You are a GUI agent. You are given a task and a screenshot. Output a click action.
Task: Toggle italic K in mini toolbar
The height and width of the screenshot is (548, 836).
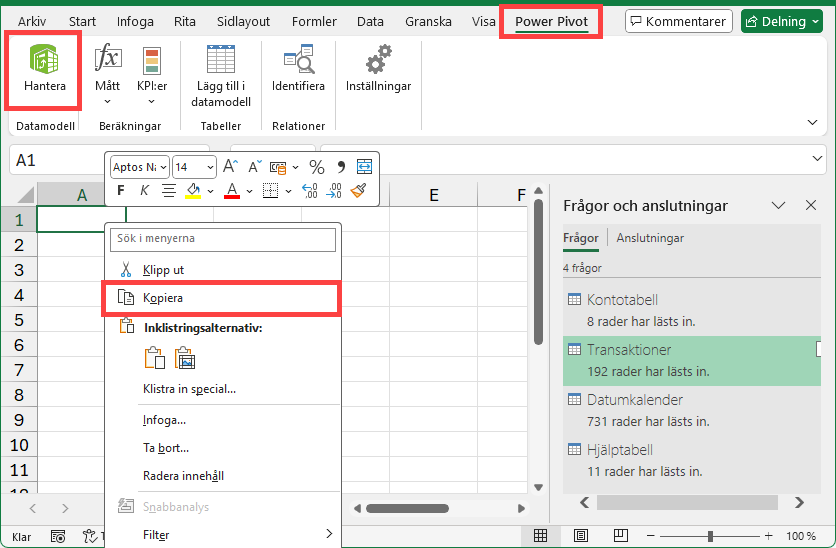(144, 190)
